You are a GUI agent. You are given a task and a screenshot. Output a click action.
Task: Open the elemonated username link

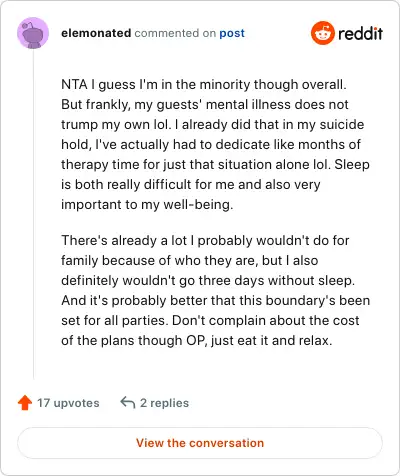pyautogui.click(x=96, y=33)
